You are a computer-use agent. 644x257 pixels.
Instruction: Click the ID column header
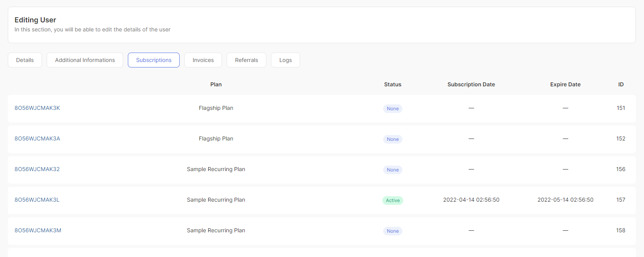[x=621, y=84]
